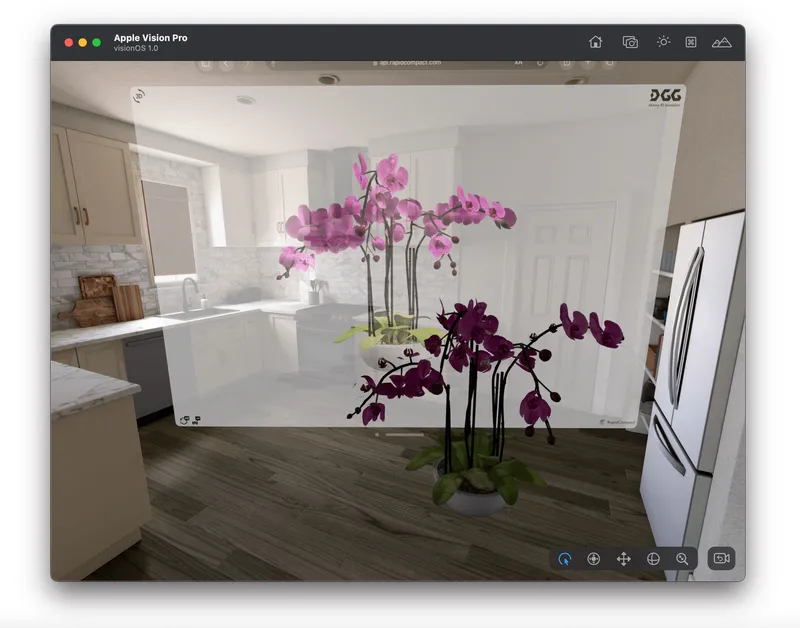Click the AR view icon at window top-left
The width and height of the screenshot is (800, 628).
(140, 96)
